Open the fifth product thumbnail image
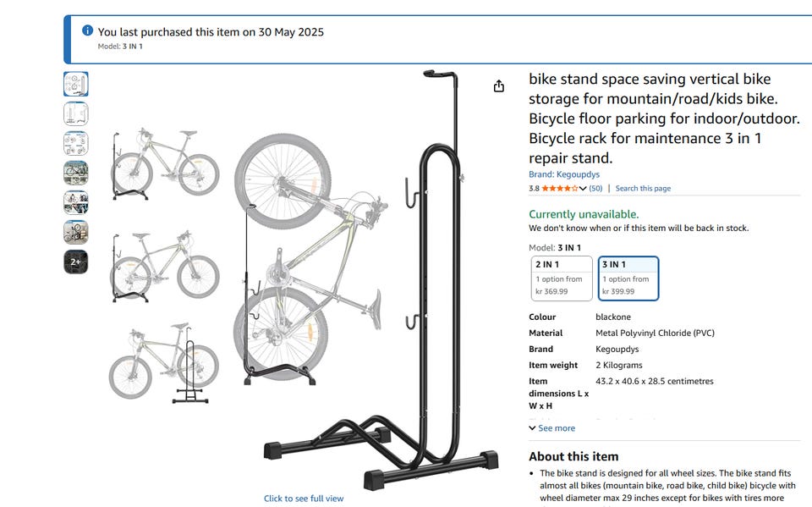The height and width of the screenshot is (507, 812). pos(76,202)
